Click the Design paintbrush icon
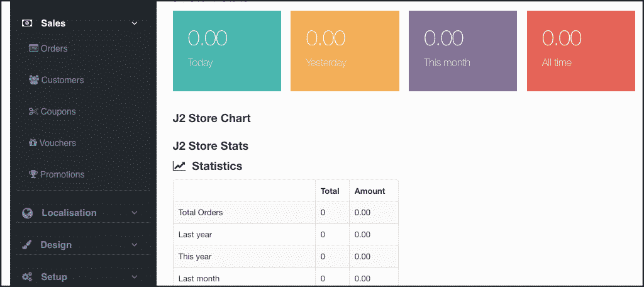This screenshot has width=644, height=287. tap(26, 245)
